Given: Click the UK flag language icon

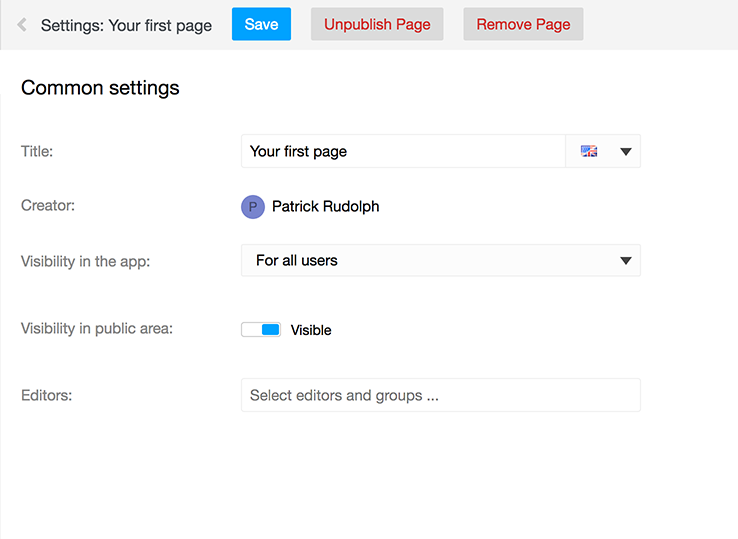Looking at the screenshot, I should [x=589, y=151].
